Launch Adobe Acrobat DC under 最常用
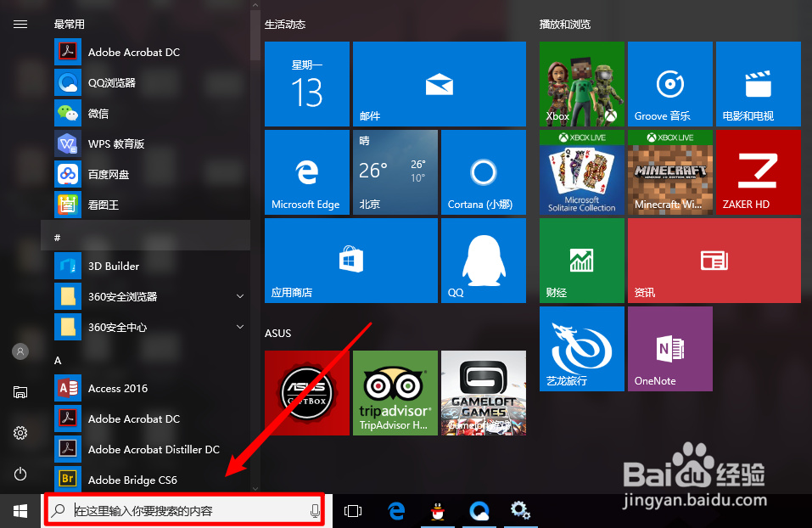This screenshot has height=528, width=812. coord(146,53)
